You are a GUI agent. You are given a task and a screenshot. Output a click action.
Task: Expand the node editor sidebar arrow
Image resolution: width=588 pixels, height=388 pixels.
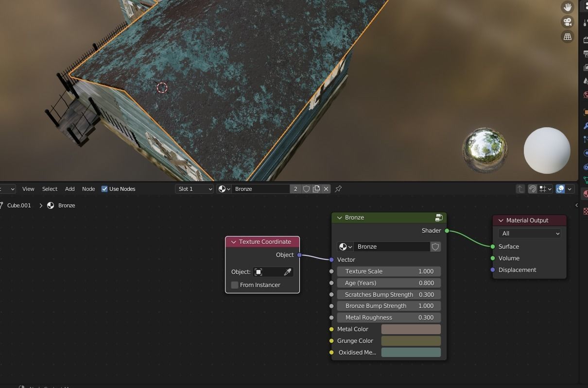[x=577, y=205]
